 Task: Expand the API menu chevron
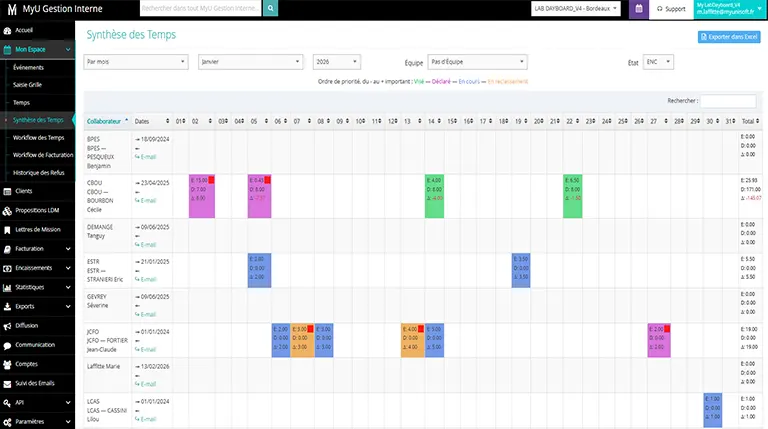point(68,403)
